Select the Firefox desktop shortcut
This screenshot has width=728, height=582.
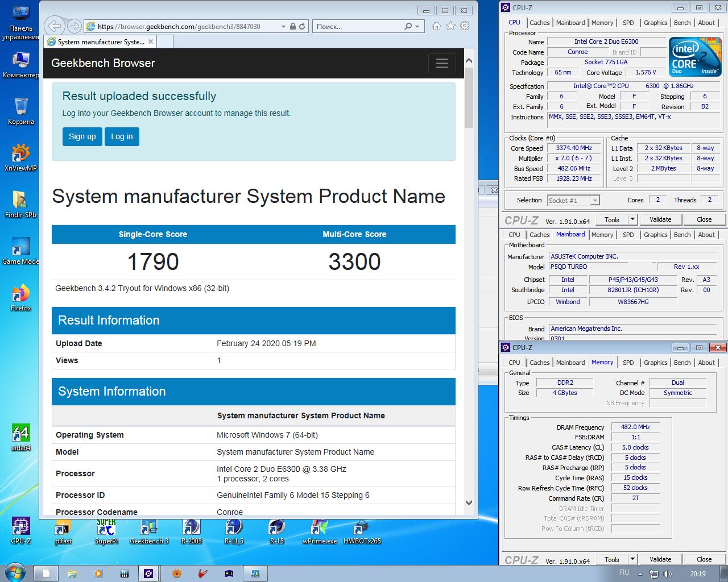[x=21, y=297]
